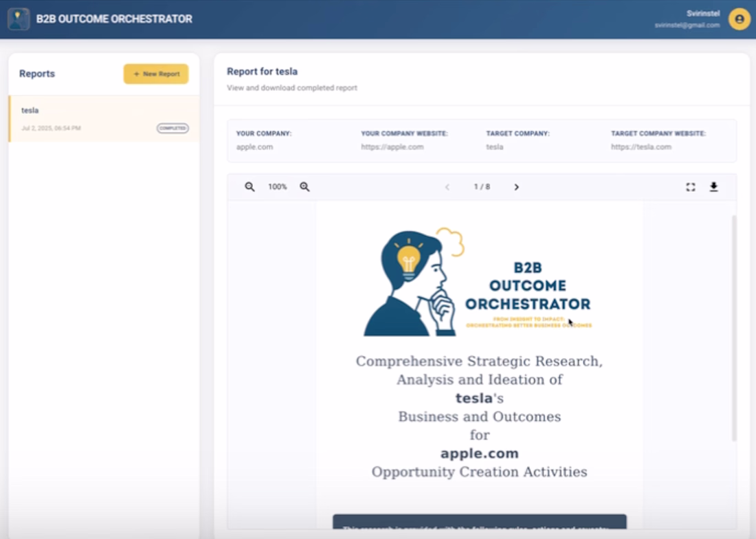Click the View and download completed report subtitle

pyautogui.click(x=292, y=88)
